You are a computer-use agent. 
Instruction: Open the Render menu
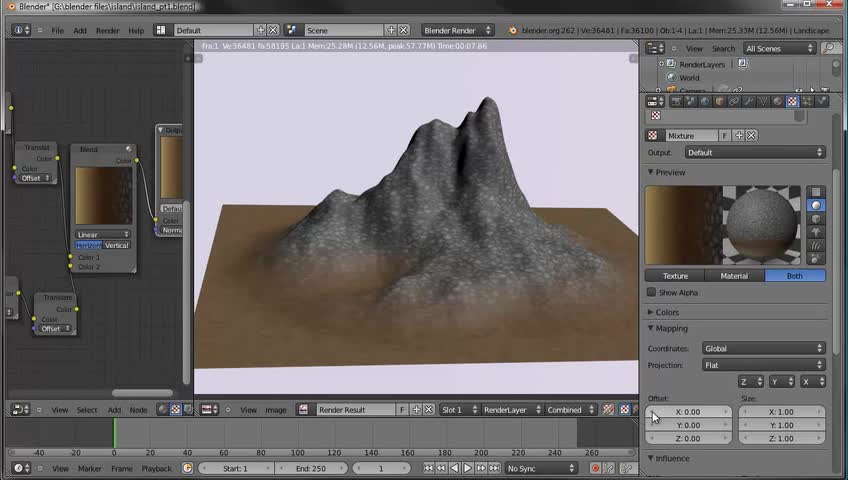click(x=107, y=30)
